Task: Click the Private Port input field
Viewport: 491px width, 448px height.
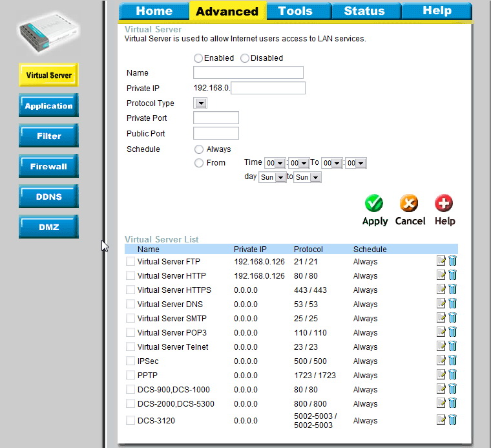Action: pyautogui.click(x=216, y=118)
